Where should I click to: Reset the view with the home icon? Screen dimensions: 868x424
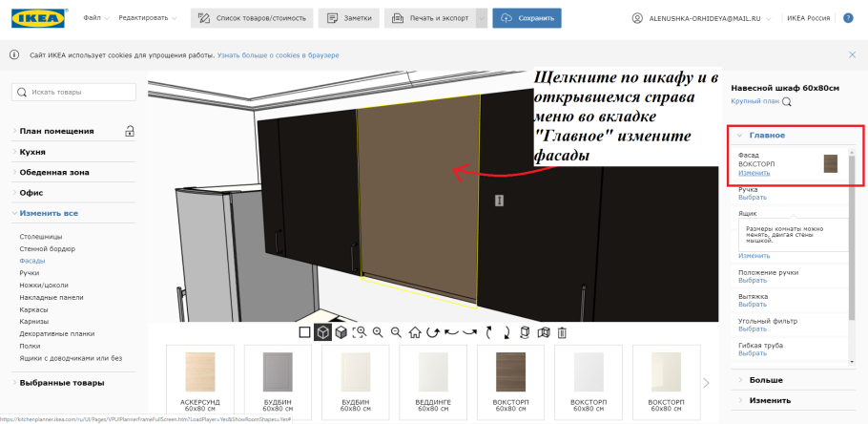(415, 332)
